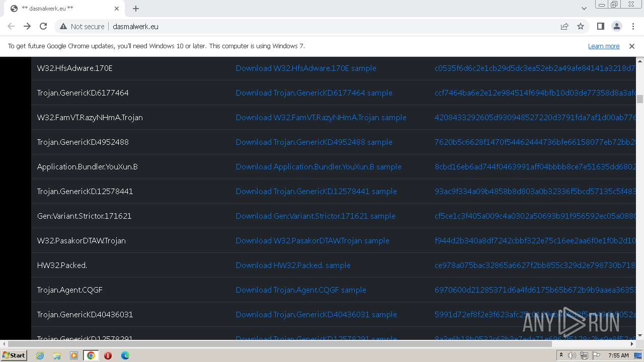Open the Chrome profile avatar menu
The image size is (644, 362).
pyautogui.click(x=616, y=27)
